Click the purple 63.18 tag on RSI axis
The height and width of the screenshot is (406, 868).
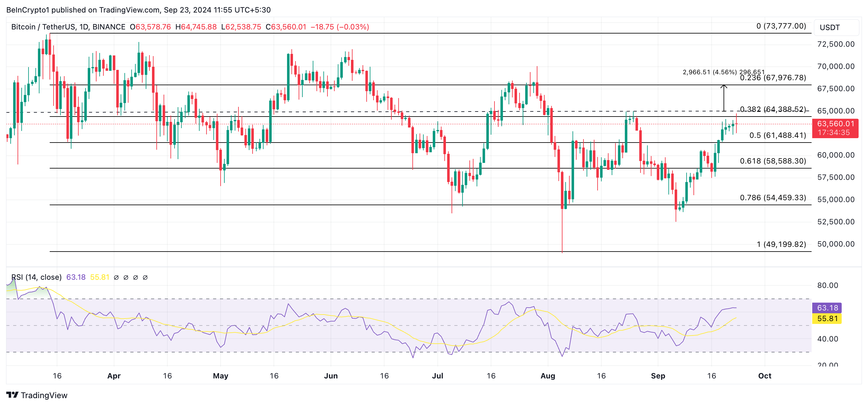click(827, 308)
